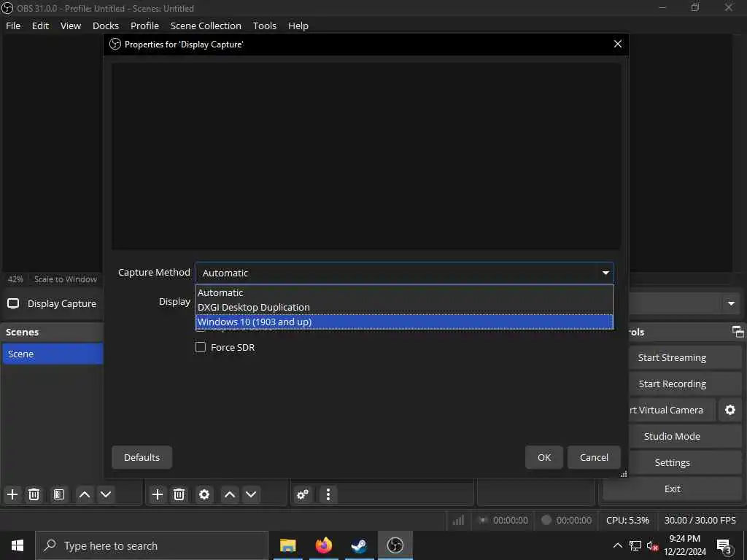Expand the dropdown arrow right of the dialog
Screen dimensions: 747x560
click(731, 303)
